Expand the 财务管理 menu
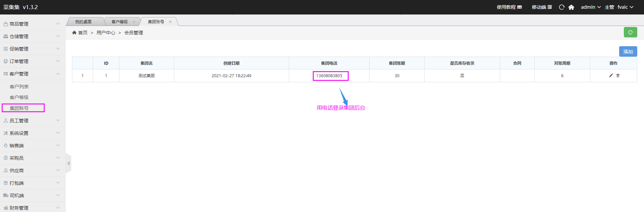 (32, 208)
